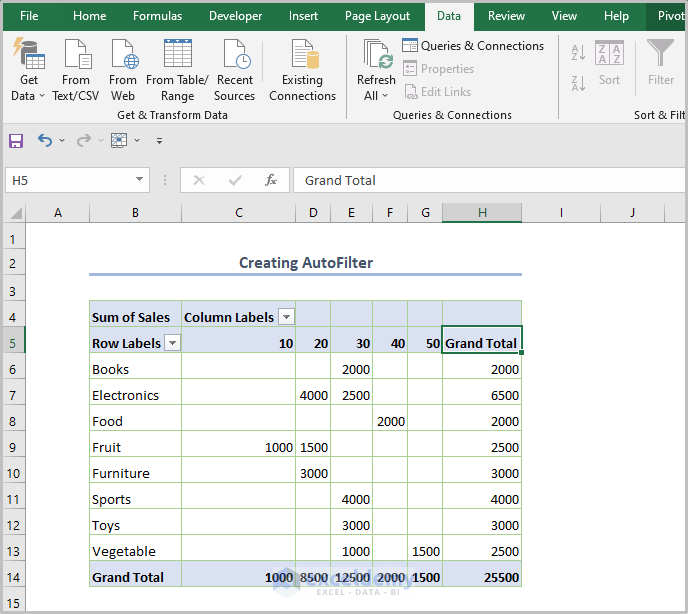
Task: Expand the Column Labels filter dropdown
Action: (286, 317)
